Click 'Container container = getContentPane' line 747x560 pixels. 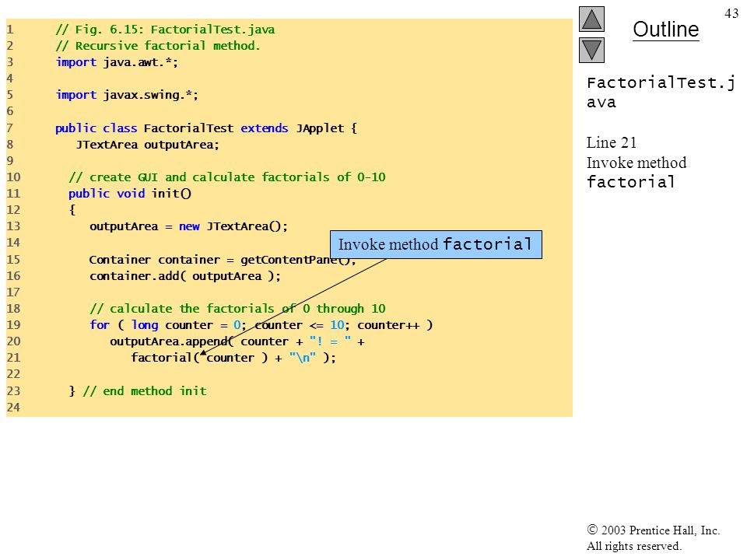point(223,260)
